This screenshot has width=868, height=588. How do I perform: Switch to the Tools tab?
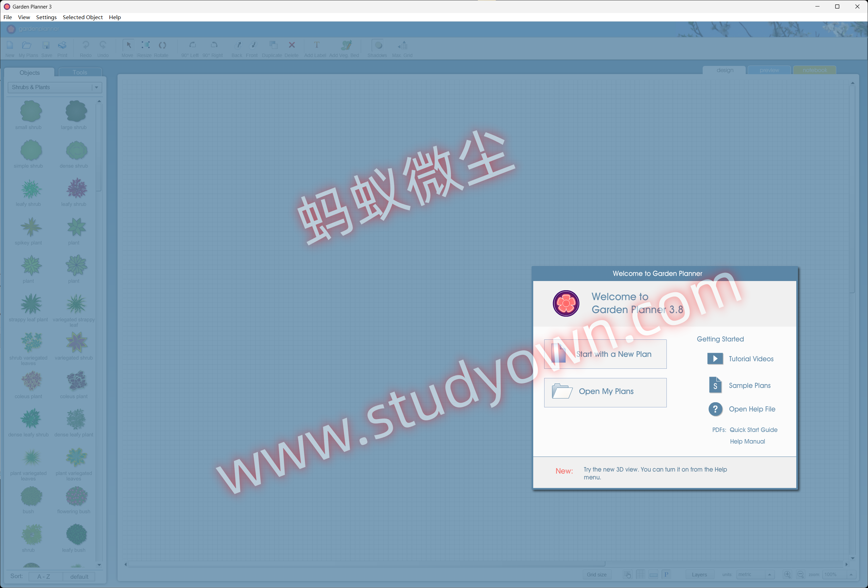pos(80,72)
